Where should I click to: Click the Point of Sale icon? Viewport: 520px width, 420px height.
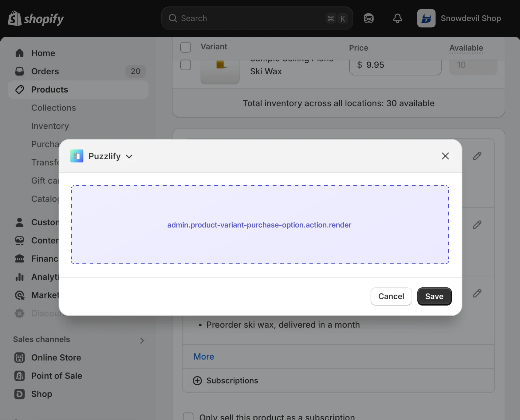pos(20,376)
